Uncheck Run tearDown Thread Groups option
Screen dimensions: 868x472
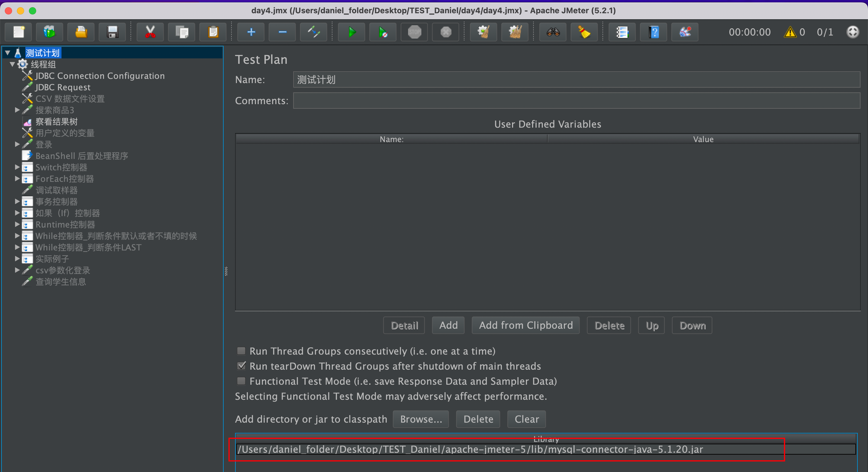[241, 366]
